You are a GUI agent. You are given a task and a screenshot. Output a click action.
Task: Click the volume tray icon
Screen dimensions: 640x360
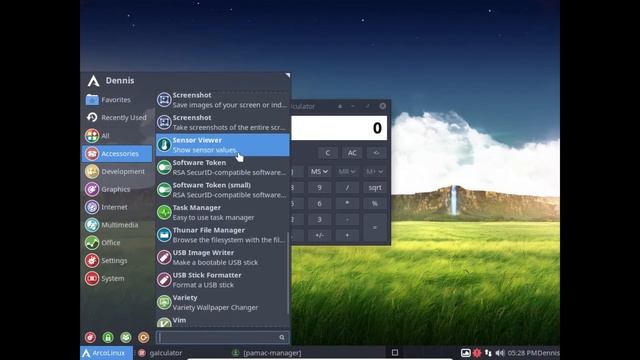click(500, 353)
